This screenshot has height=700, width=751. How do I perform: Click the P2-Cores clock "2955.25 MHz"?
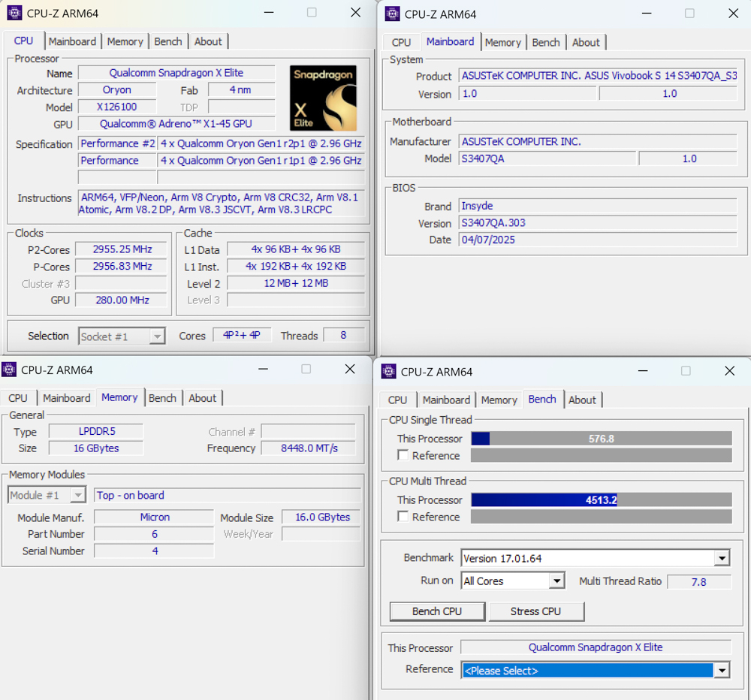122,249
